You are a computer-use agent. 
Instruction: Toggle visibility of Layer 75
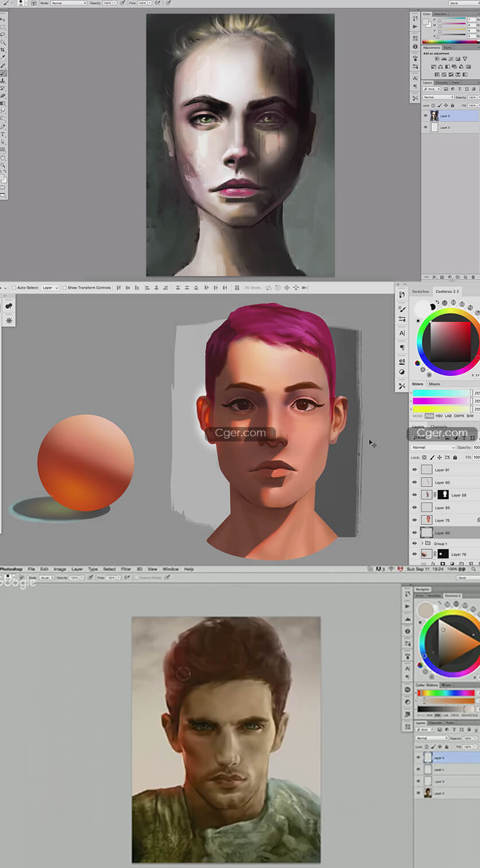(x=415, y=520)
